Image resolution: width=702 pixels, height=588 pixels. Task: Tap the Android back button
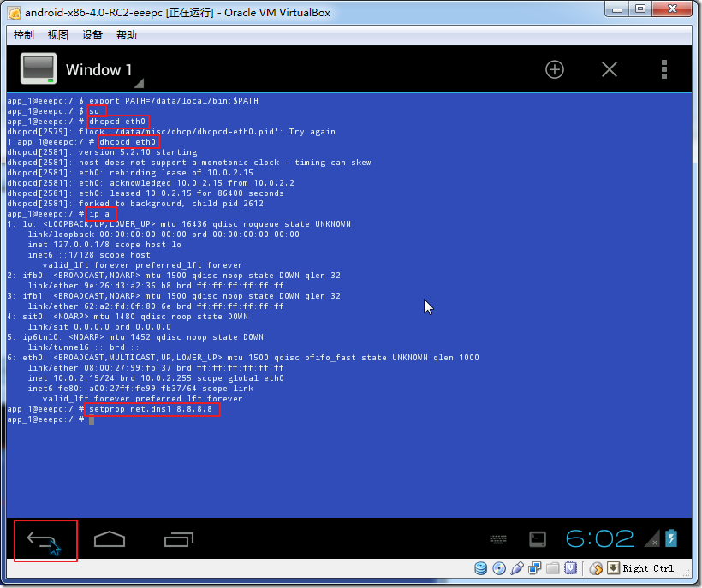(x=41, y=539)
